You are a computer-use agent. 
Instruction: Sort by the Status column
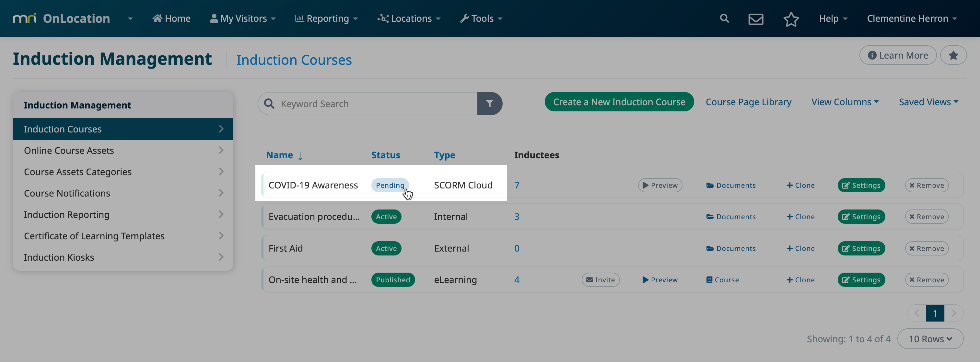[x=385, y=155]
